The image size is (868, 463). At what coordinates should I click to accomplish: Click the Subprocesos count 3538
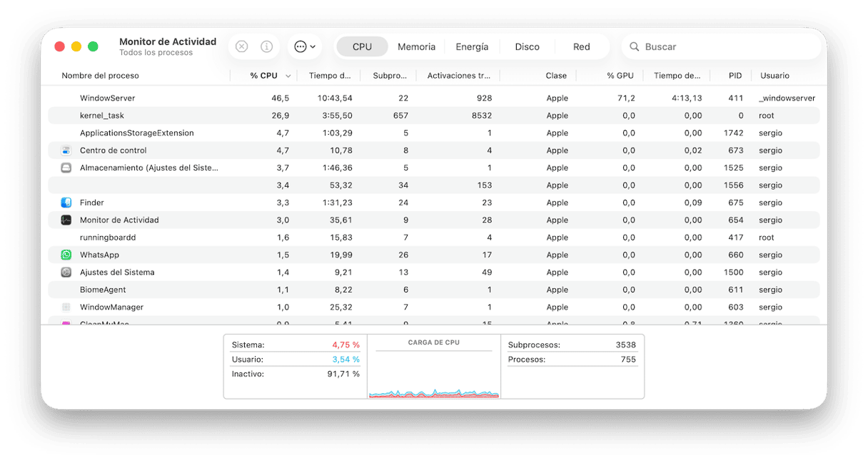pyautogui.click(x=626, y=345)
